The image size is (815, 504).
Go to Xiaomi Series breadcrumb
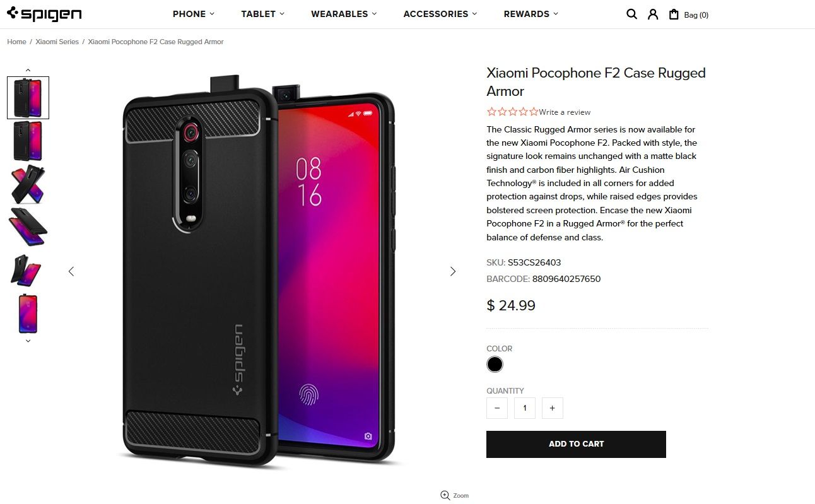pyautogui.click(x=57, y=42)
